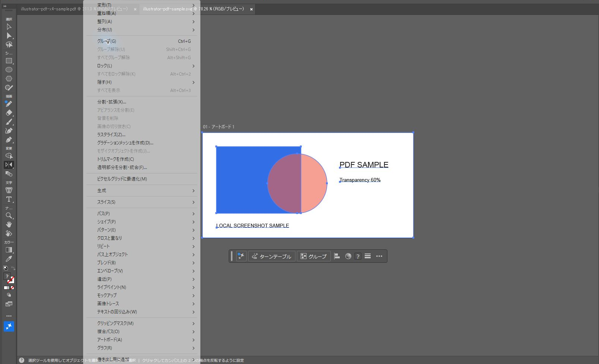Screen dimensions: 599x364
Task: Open more options in task bar
Action: coord(379,256)
